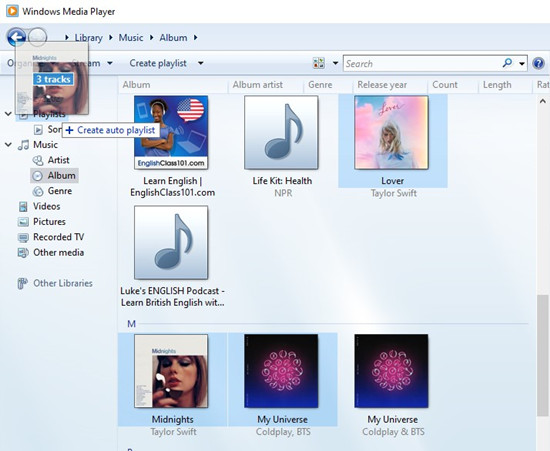Open Help with the question mark icon
Screen dimensions: 550x451
(x=538, y=63)
